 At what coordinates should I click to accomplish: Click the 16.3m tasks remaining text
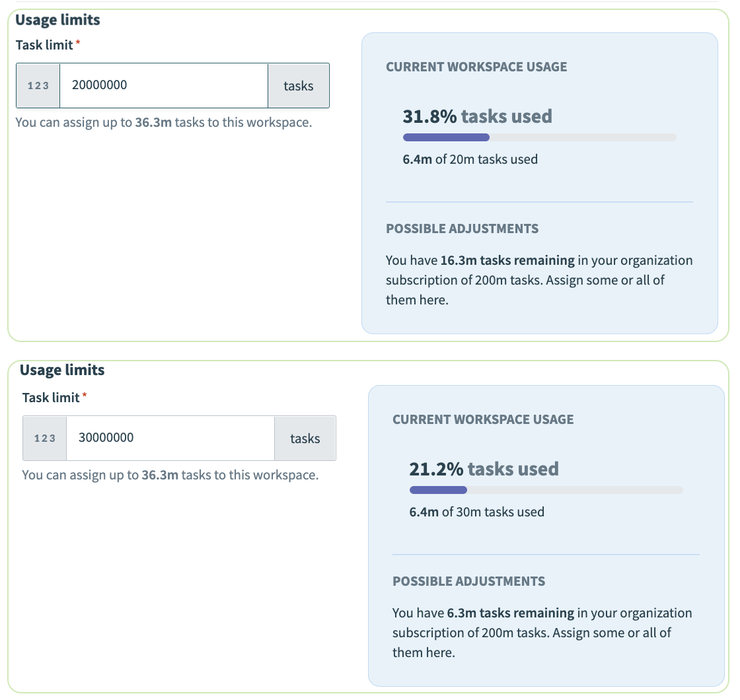[507, 260]
